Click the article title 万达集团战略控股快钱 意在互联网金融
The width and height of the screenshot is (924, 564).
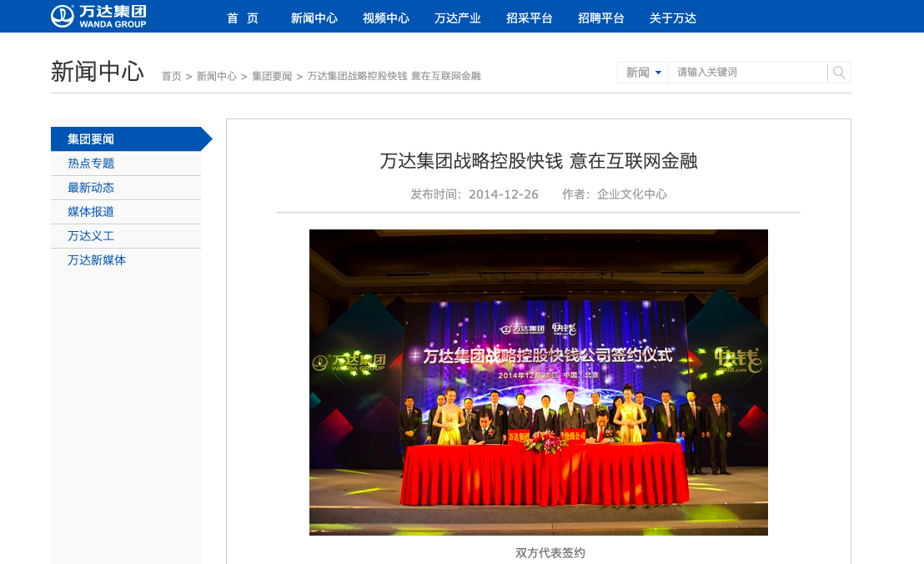(x=539, y=161)
